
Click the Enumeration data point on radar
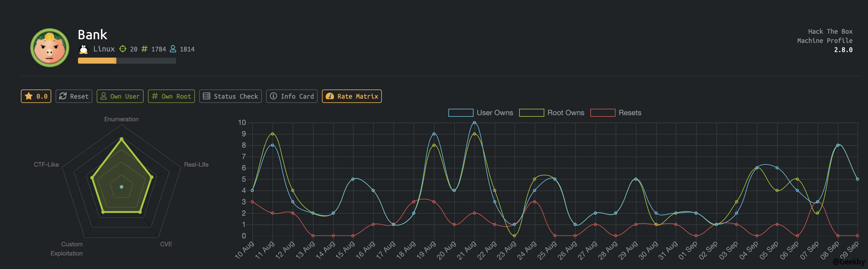122,138
